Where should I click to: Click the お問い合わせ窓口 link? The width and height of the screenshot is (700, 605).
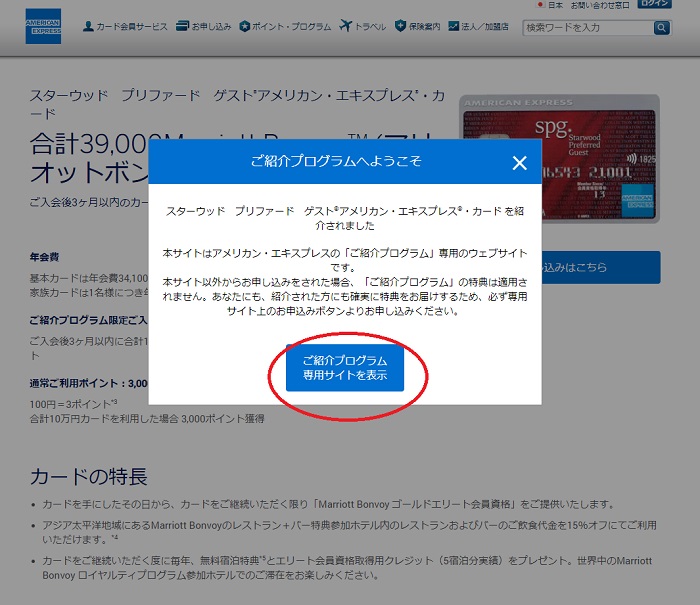pyautogui.click(x=600, y=5)
